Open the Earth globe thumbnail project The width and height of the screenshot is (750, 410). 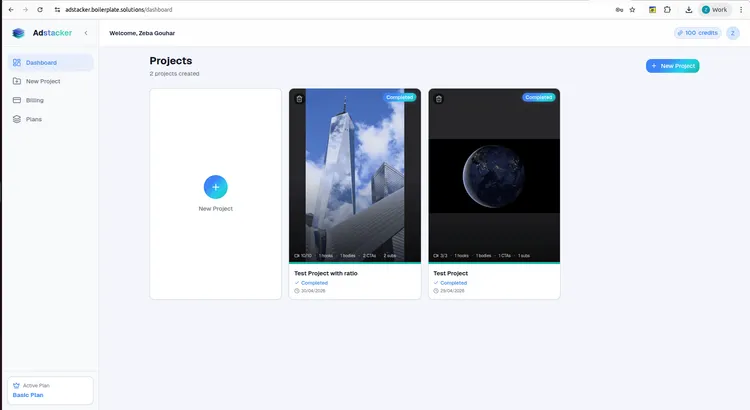tap(494, 175)
